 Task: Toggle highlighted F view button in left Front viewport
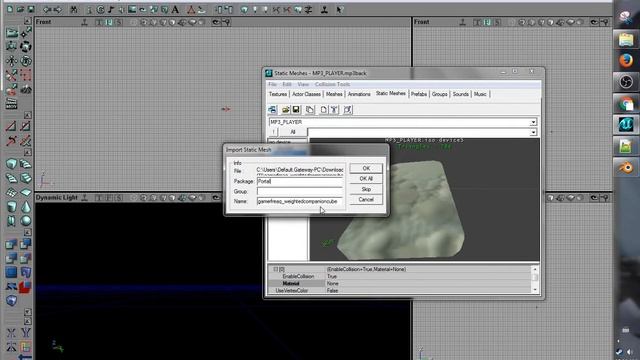[x=109, y=22]
